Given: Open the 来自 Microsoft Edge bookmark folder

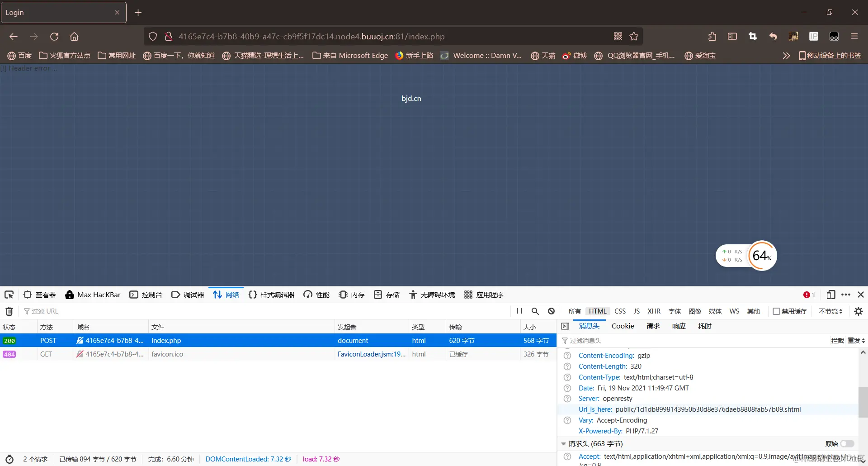Looking at the screenshot, I should [x=350, y=56].
